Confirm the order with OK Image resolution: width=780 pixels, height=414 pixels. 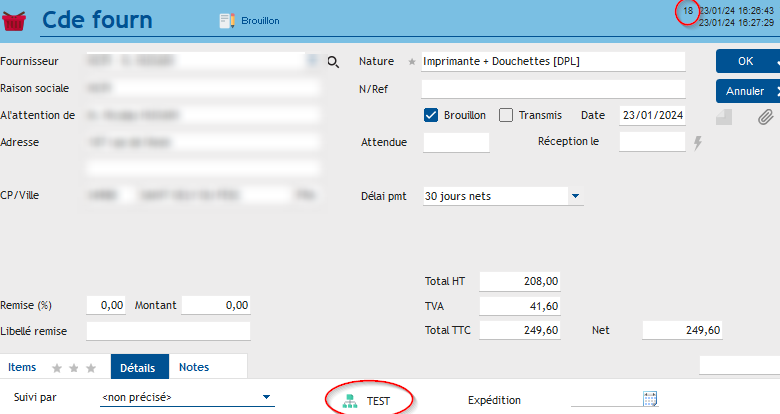(x=746, y=61)
